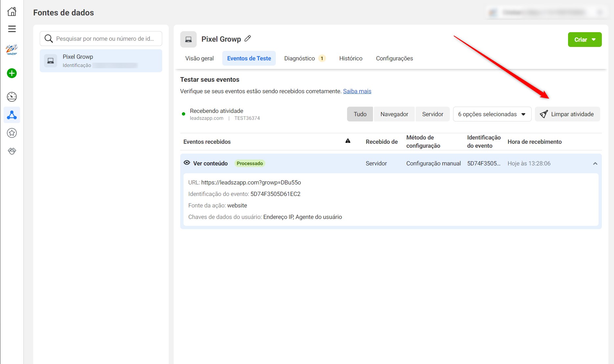Viewport: 614px width, 364px height.
Task: Click the star custom conversions icon
Action: pos(12,133)
